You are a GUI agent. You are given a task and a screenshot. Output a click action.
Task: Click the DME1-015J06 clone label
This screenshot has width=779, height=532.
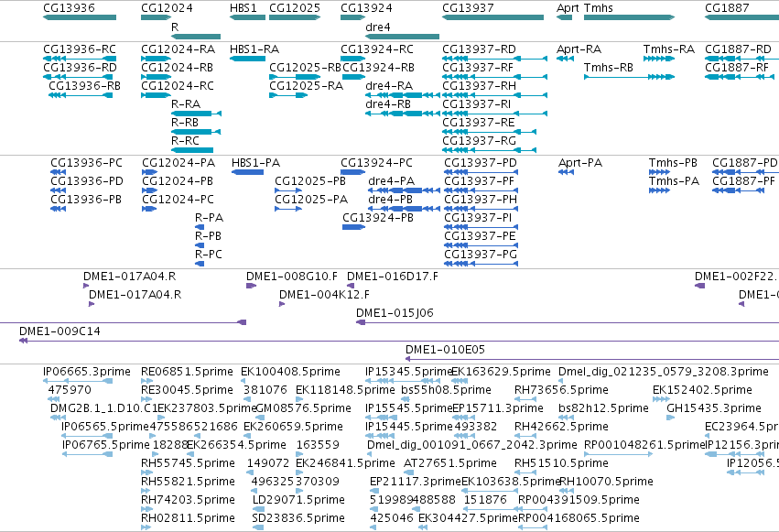point(395,313)
